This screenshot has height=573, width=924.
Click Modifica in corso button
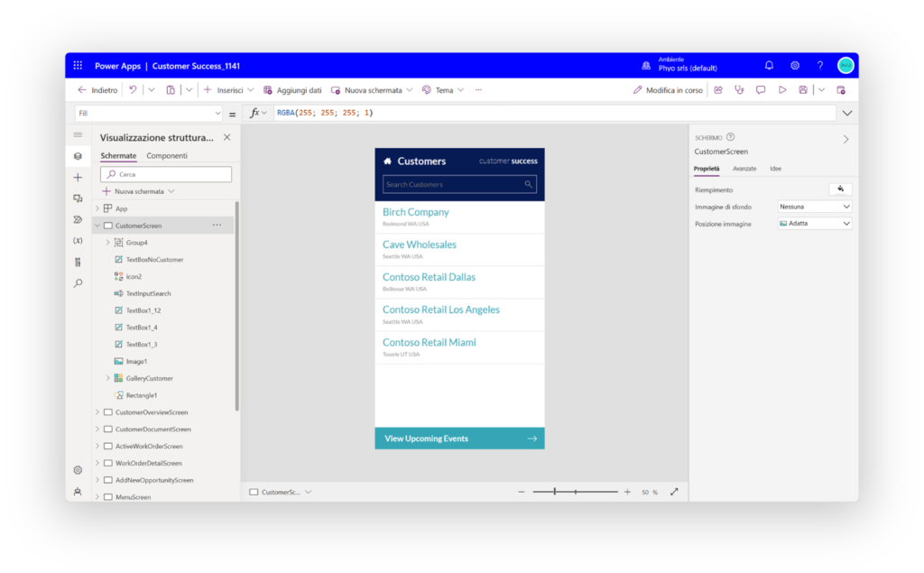pos(668,89)
